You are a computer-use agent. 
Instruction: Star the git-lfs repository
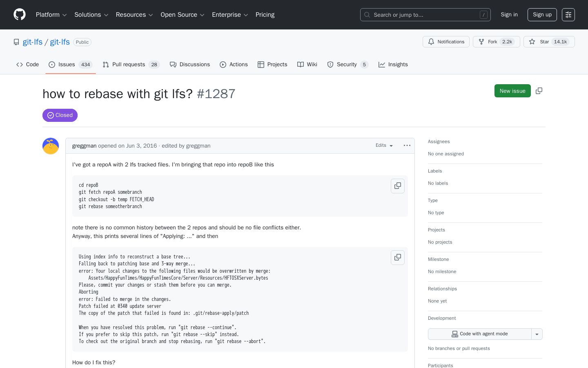[549, 42]
